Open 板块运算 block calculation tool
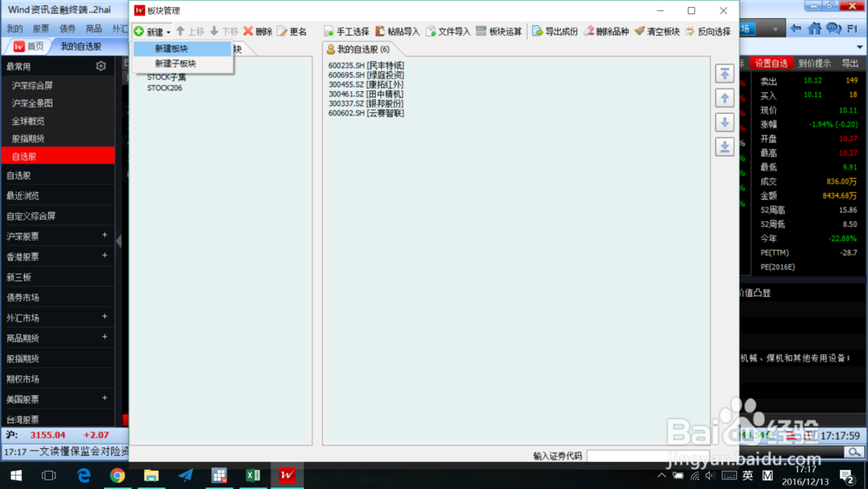 point(499,31)
